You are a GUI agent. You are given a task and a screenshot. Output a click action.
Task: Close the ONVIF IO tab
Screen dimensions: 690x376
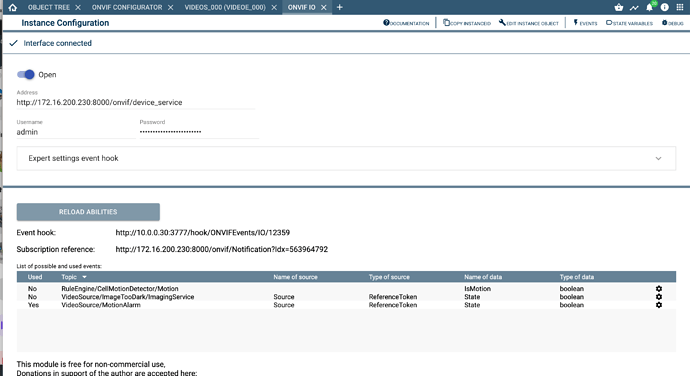click(324, 7)
